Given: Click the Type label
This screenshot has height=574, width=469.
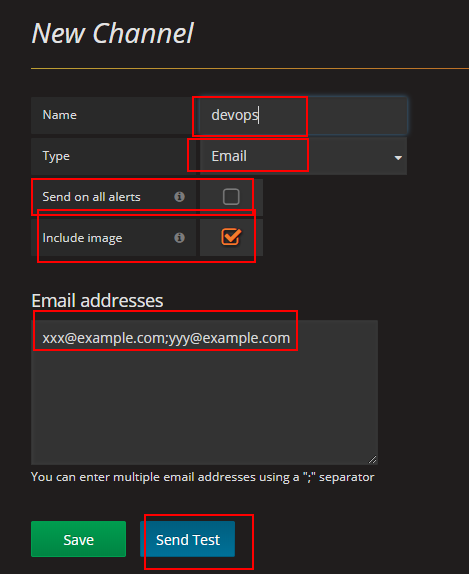Looking at the screenshot, I should point(56,156).
